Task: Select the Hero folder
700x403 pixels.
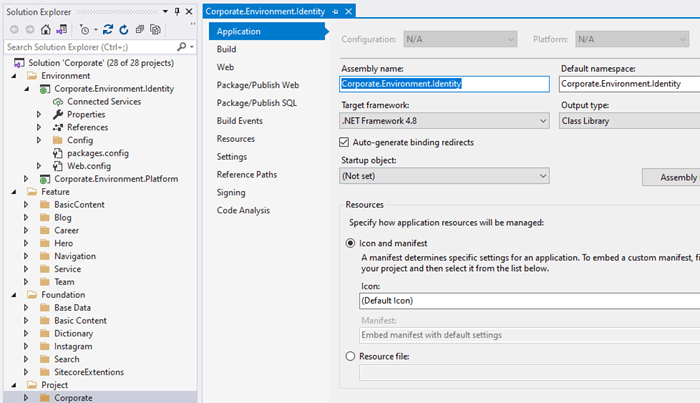Action: 63,244
